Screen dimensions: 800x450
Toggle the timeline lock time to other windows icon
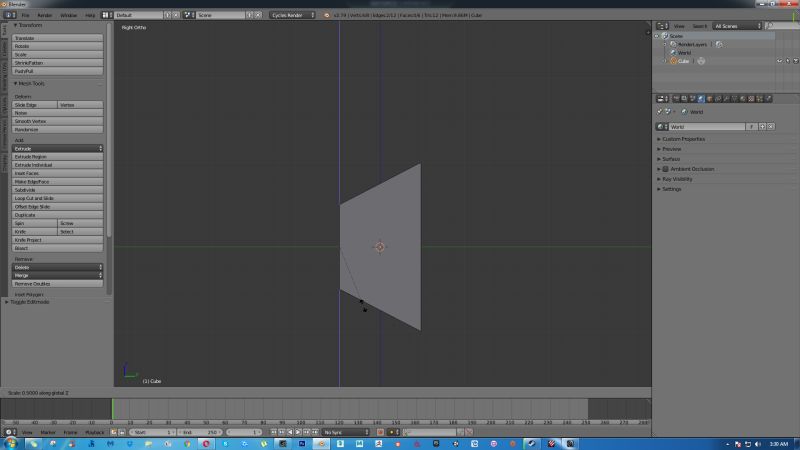[x=121, y=432]
